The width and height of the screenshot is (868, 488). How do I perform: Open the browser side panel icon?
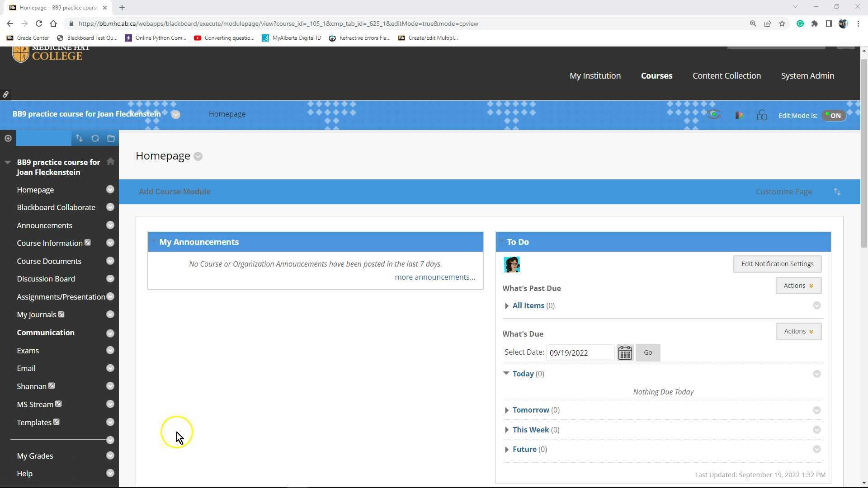coord(829,23)
